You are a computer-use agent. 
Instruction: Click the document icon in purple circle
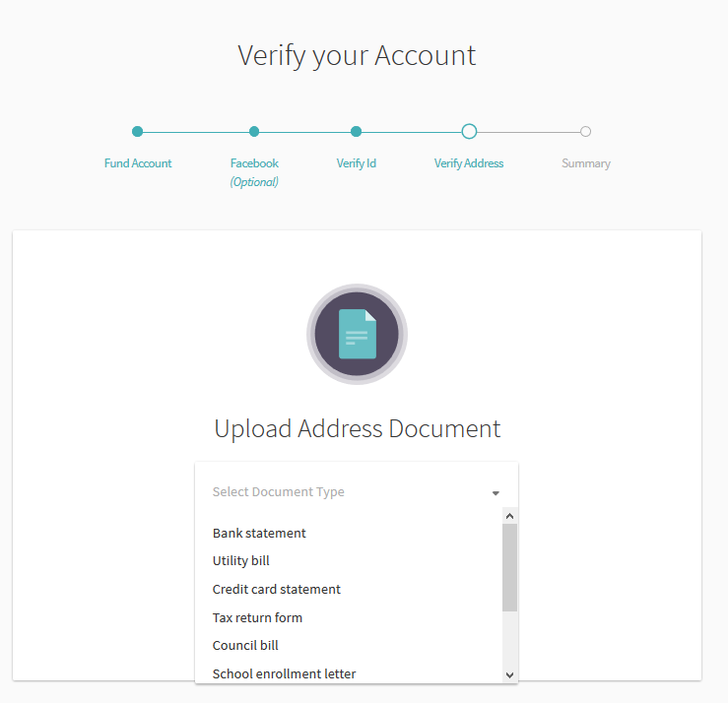[x=357, y=334]
